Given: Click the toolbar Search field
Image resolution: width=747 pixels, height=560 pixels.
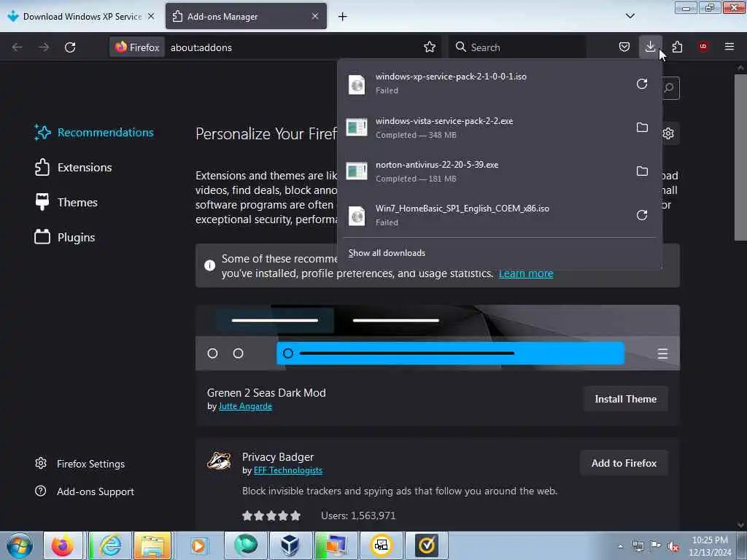Looking at the screenshot, I should 517,47.
